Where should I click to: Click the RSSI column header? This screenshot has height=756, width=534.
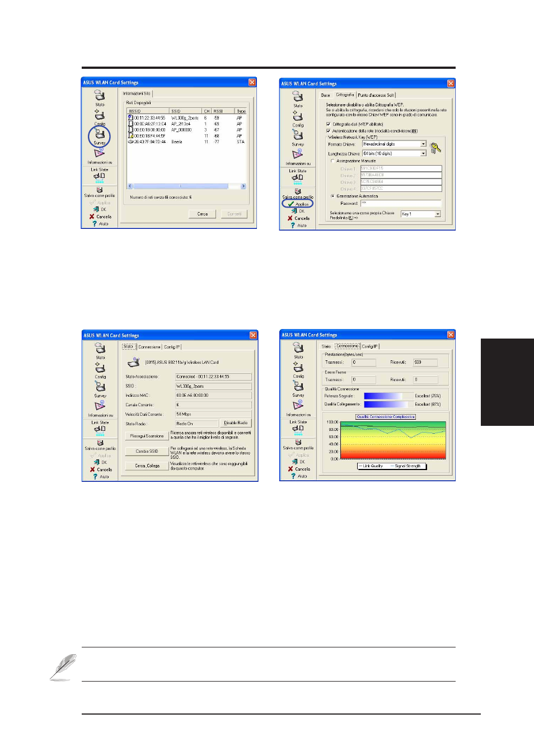pyautogui.click(x=223, y=111)
